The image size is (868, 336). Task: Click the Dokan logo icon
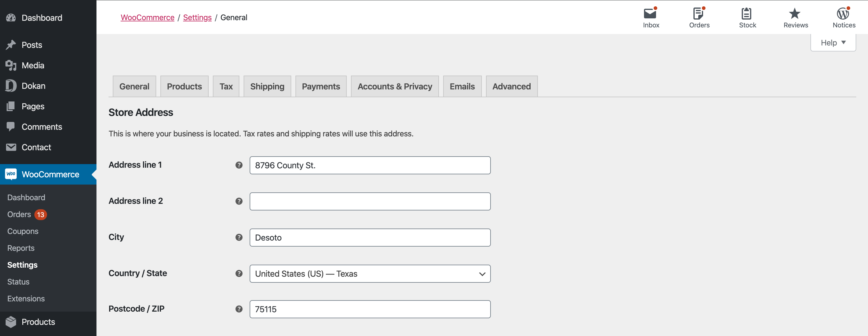coord(11,86)
